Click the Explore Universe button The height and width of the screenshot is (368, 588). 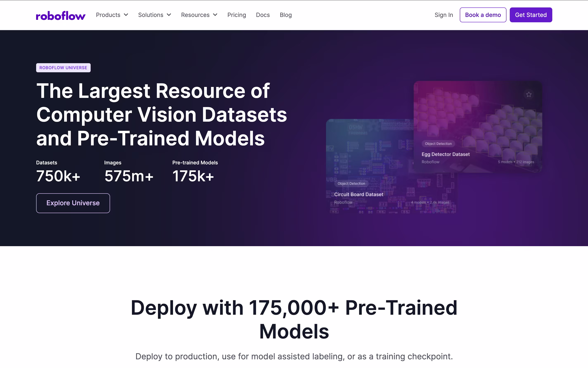pos(73,203)
